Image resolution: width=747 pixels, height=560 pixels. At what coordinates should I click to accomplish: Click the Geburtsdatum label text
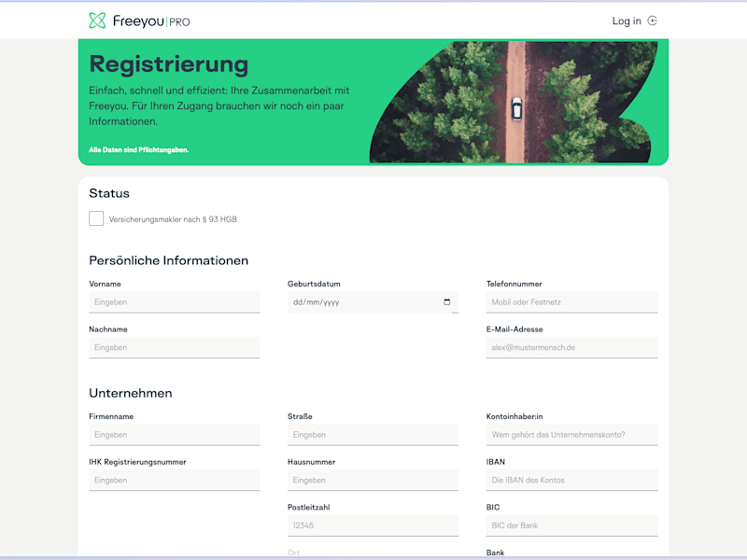tap(314, 284)
